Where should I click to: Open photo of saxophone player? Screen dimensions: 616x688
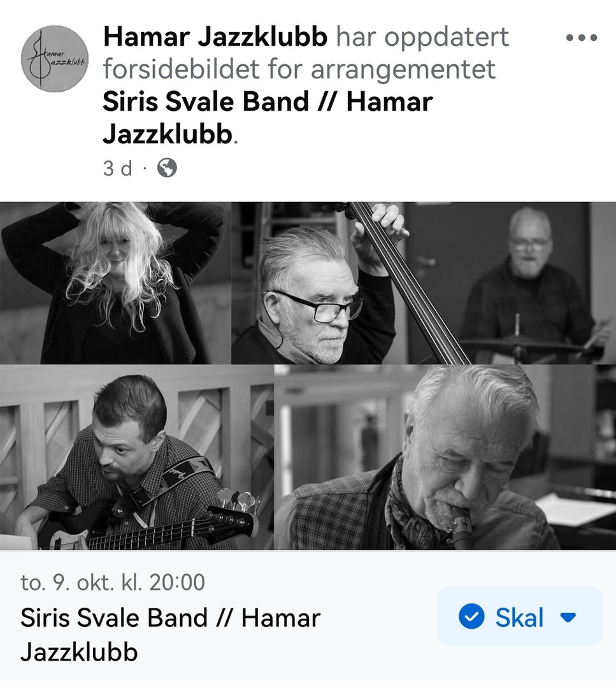445,457
